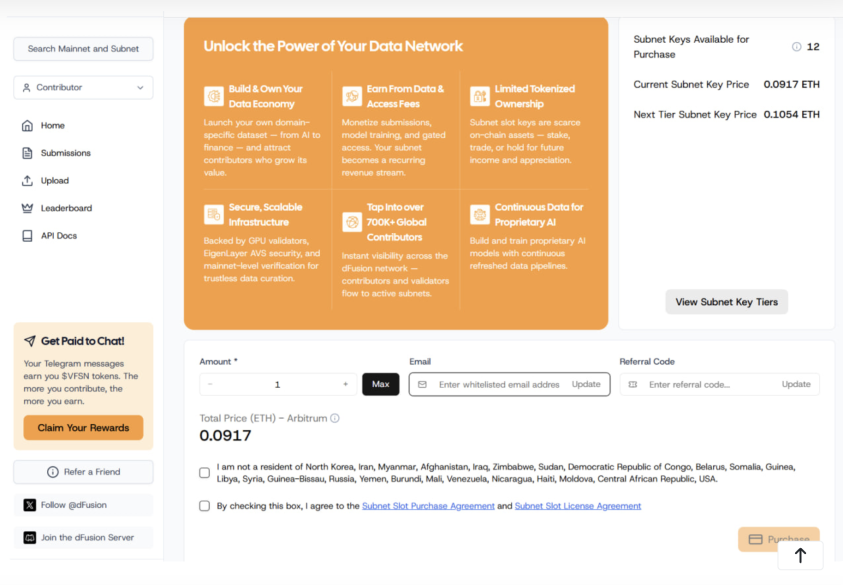Viewport: 843px width, 585px height.
Task: Open the Subnet Slot Purchase Agreement link
Action: point(428,506)
